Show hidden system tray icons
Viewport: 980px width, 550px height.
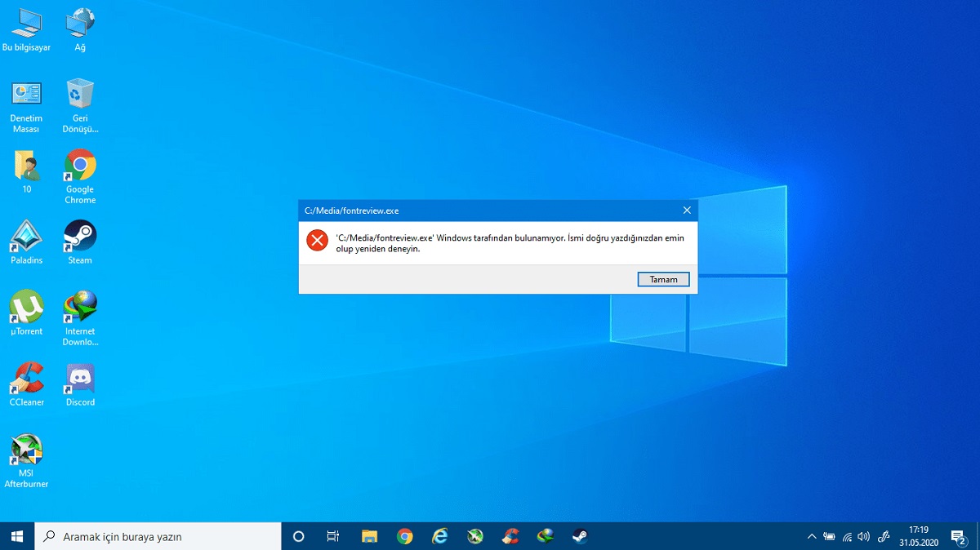811,536
